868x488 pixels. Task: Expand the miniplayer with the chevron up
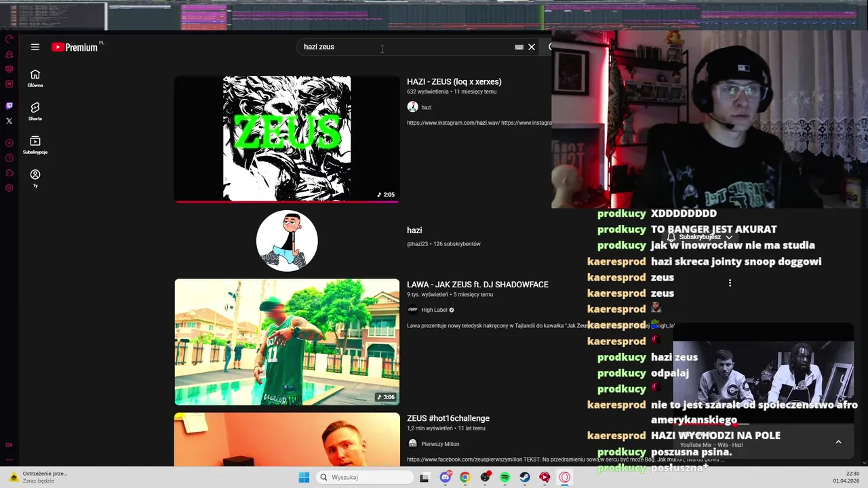click(x=838, y=442)
